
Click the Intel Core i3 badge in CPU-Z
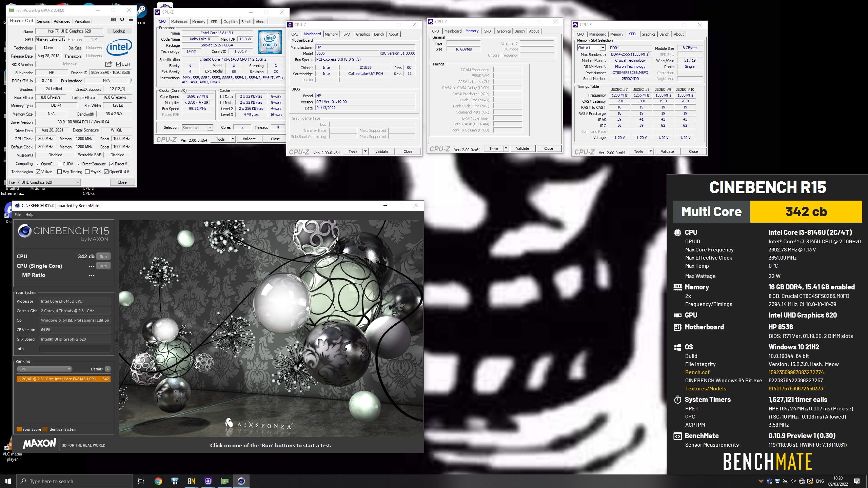coord(270,42)
